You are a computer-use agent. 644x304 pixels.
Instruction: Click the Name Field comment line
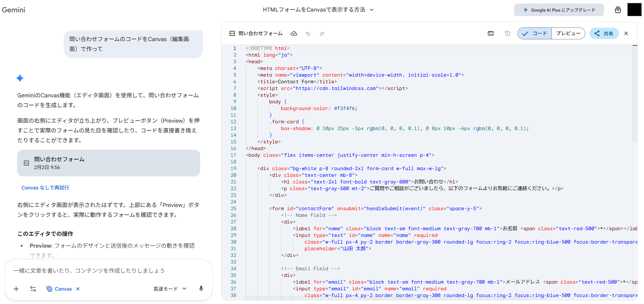(309, 215)
